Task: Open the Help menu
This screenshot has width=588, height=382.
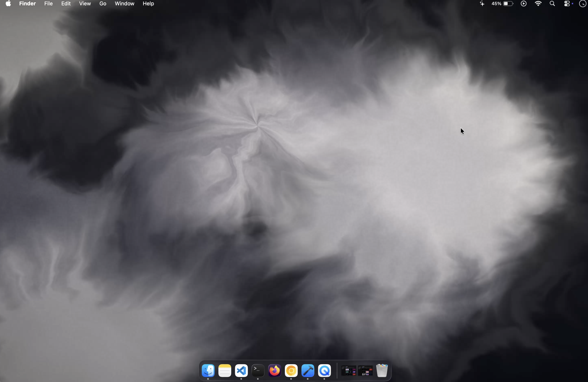Action: (148, 4)
